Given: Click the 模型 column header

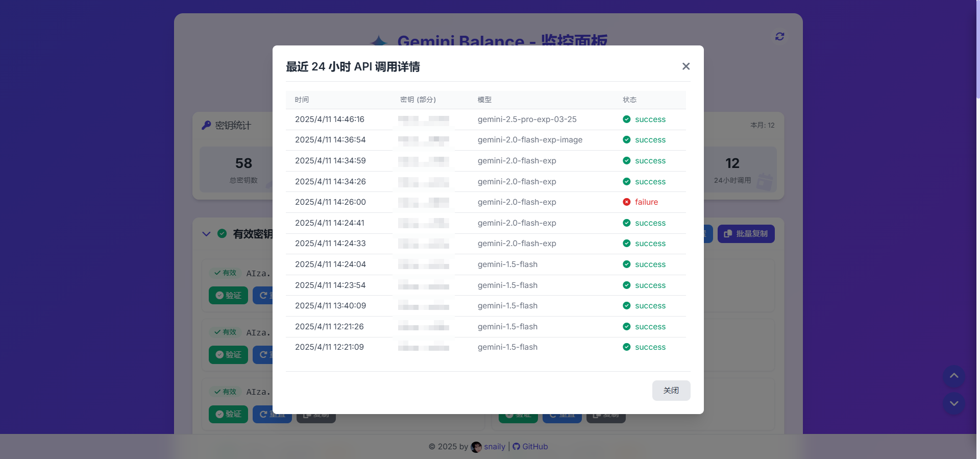Looking at the screenshot, I should point(484,100).
